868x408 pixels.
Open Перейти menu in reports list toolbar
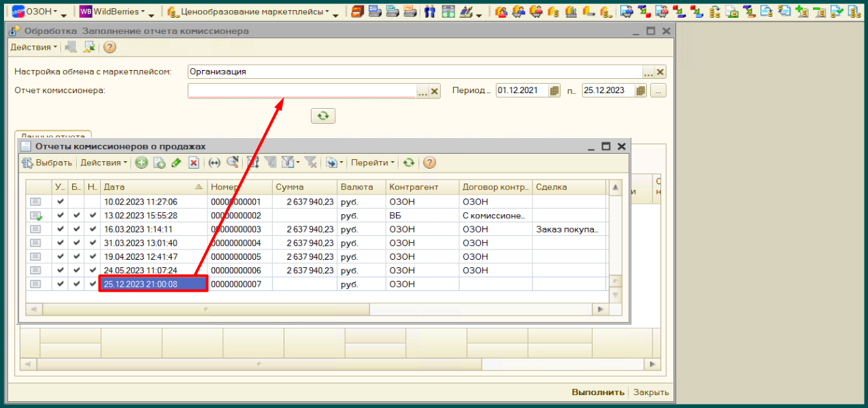371,163
